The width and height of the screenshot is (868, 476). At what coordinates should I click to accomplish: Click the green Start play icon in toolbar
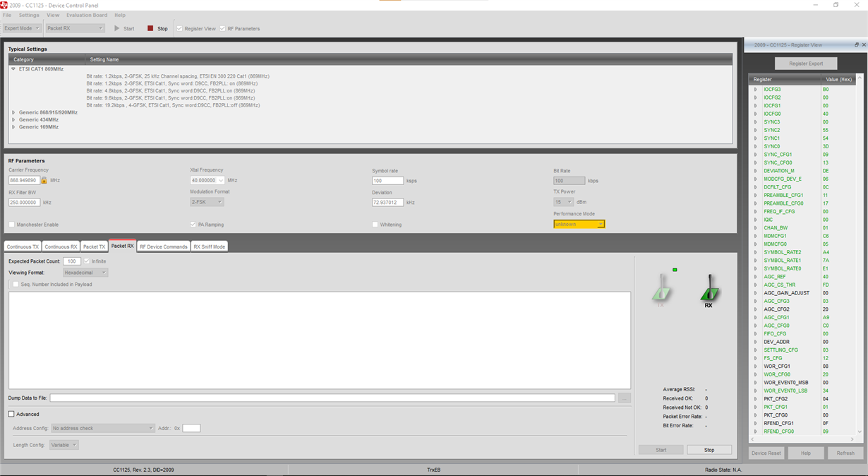117,28
